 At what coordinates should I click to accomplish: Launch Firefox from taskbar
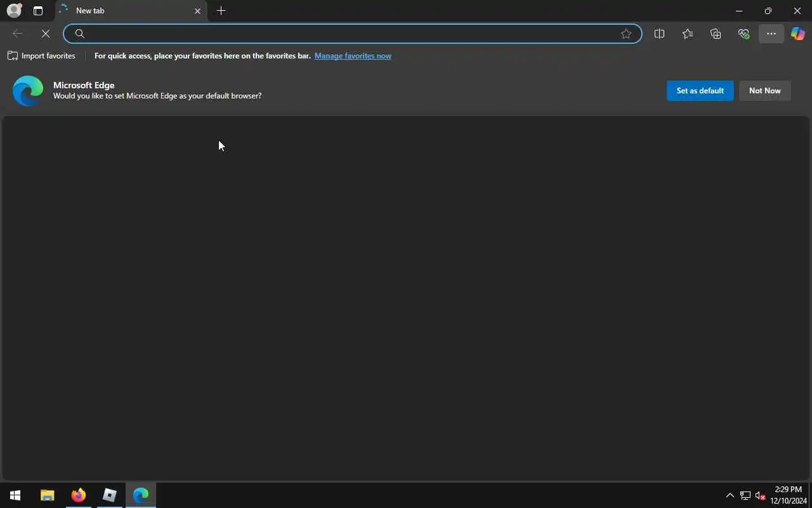click(x=78, y=495)
